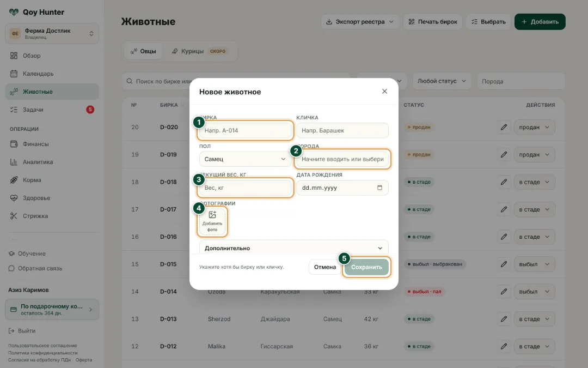Click the pencil edit icon for D-020
The height and width of the screenshot is (368, 588).
tap(504, 127)
